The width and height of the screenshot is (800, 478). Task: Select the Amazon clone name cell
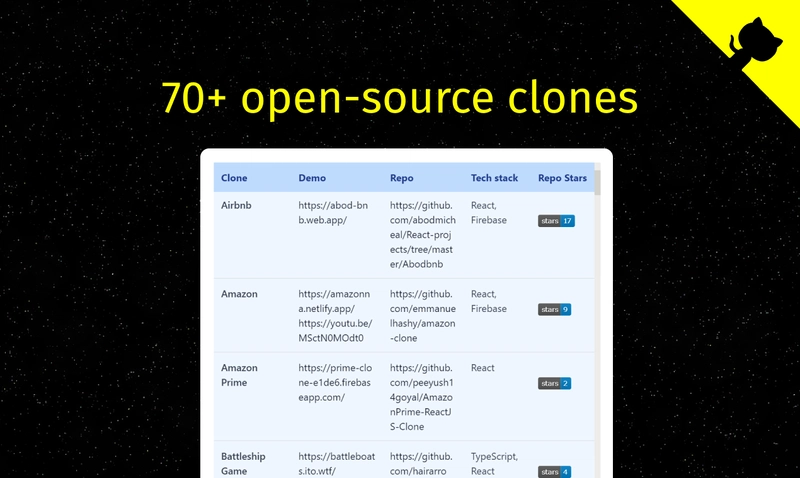[x=239, y=294]
